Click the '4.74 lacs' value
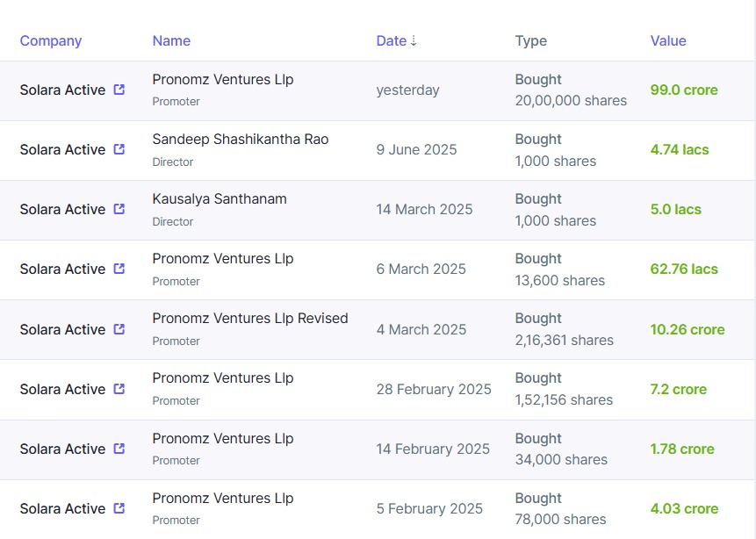This screenshot has width=756, height=539. 680,150
